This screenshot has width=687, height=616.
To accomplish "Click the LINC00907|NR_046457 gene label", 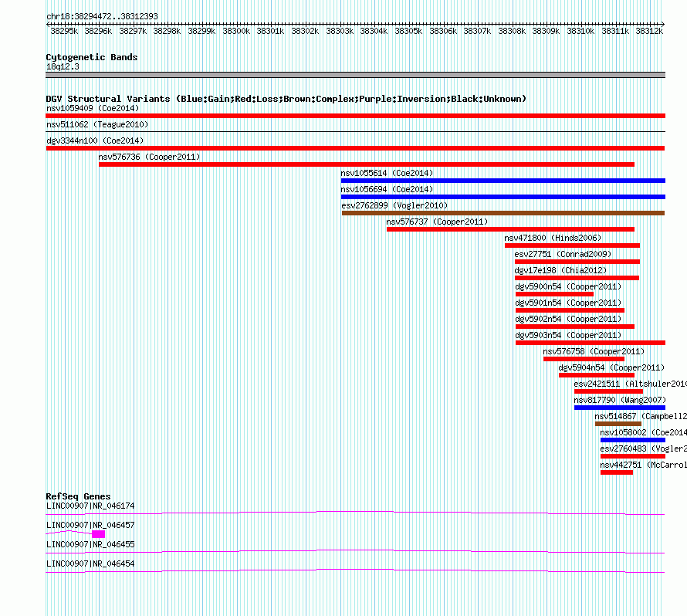I will 90,525.
